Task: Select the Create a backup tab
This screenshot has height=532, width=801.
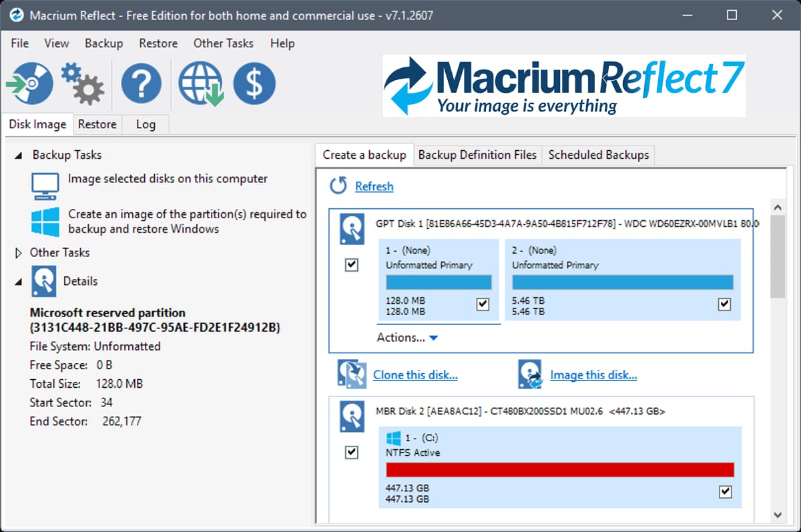Action: pyautogui.click(x=364, y=155)
